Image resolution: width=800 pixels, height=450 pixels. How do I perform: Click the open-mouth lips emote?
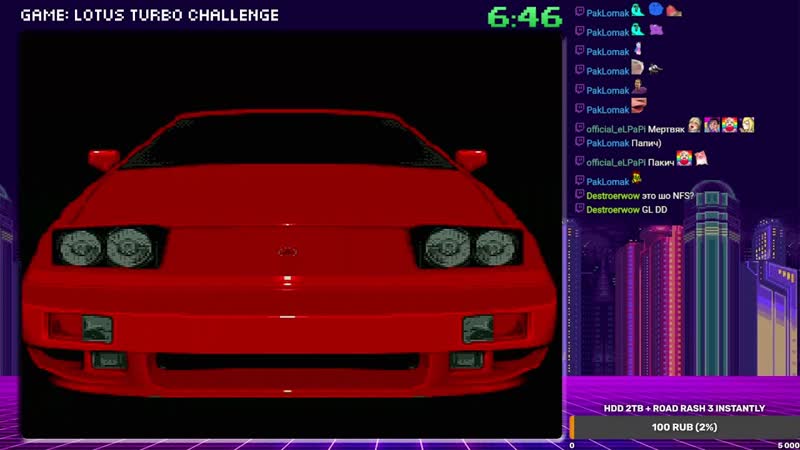(639, 106)
